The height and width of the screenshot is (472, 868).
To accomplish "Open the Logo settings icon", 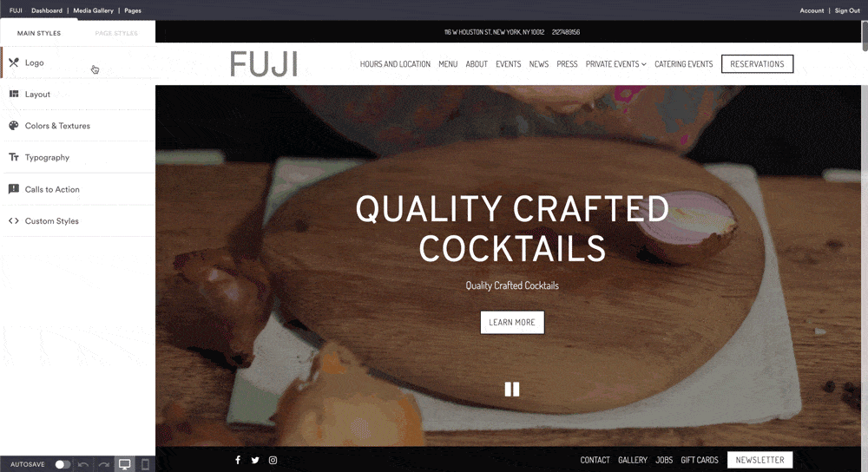I will tap(14, 62).
